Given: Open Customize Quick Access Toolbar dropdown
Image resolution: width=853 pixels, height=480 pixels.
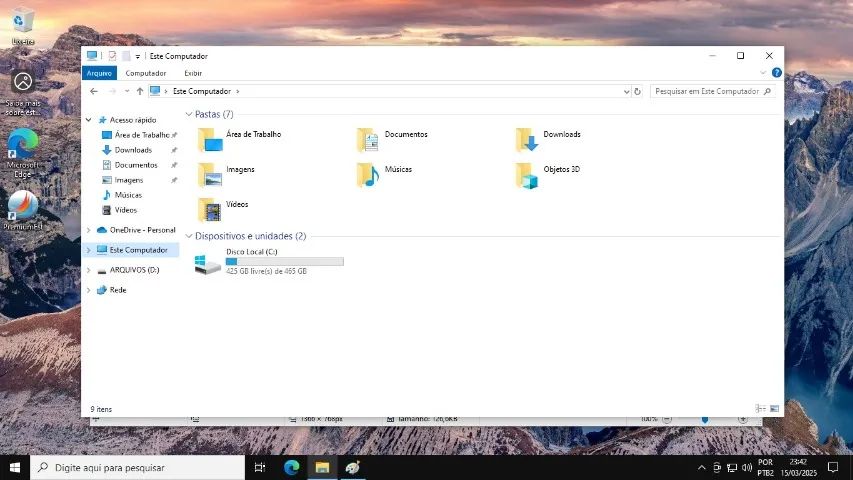Looking at the screenshot, I should 138,56.
